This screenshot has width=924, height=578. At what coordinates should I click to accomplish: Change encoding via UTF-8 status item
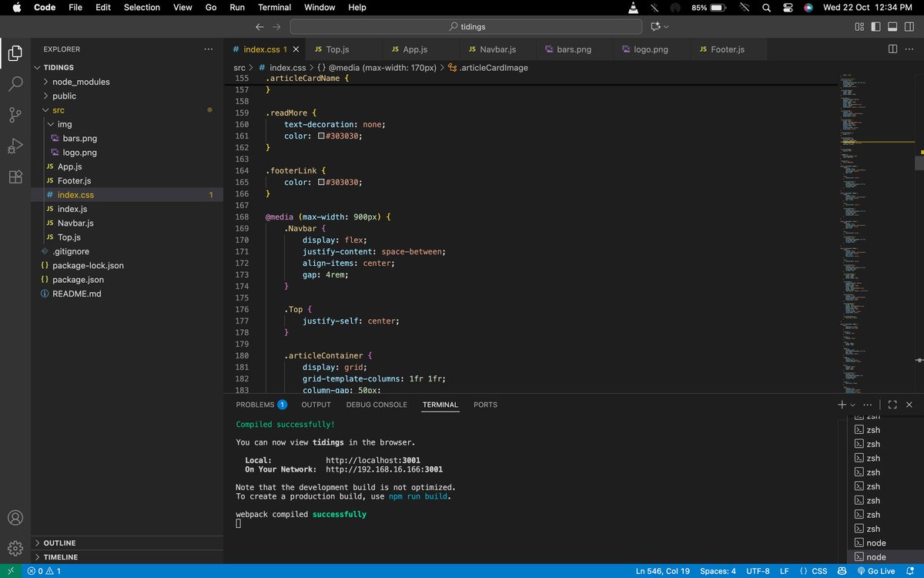point(758,571)
